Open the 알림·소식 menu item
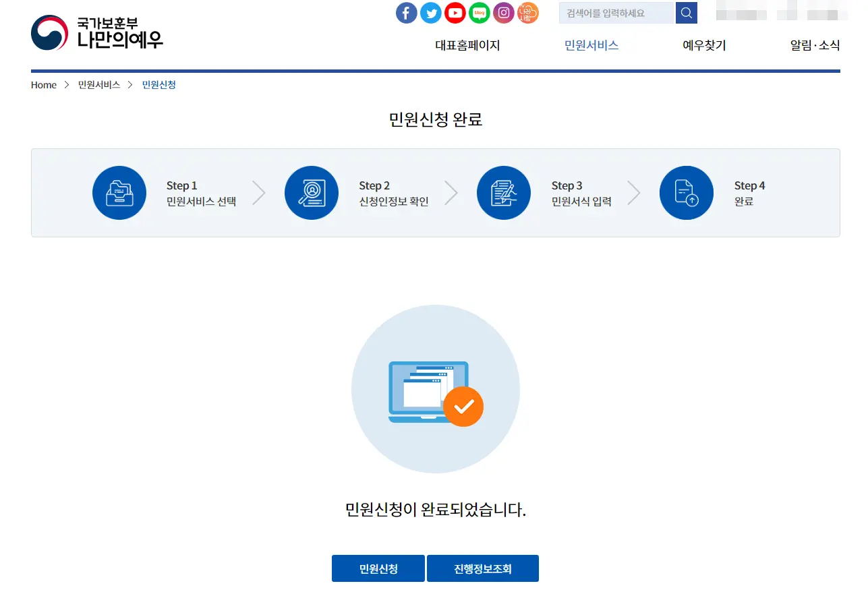The height and width of the screenshot is (594, 868). [814, 45]
